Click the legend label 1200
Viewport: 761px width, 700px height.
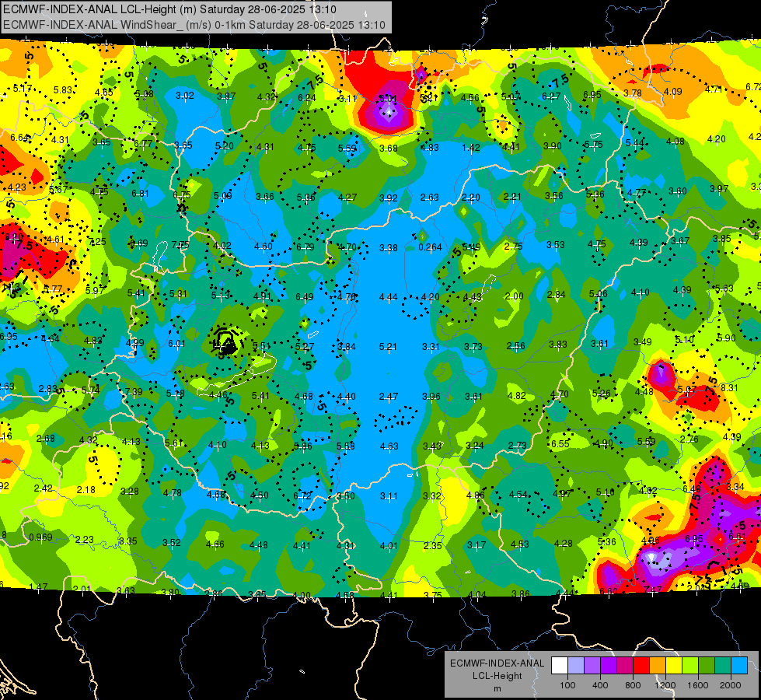665,685
